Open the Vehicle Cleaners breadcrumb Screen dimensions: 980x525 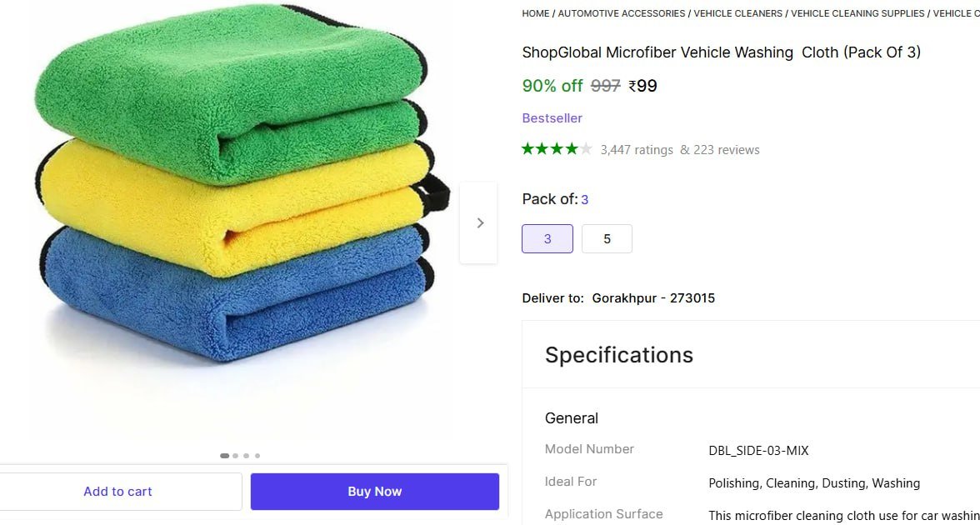point(737,13)
